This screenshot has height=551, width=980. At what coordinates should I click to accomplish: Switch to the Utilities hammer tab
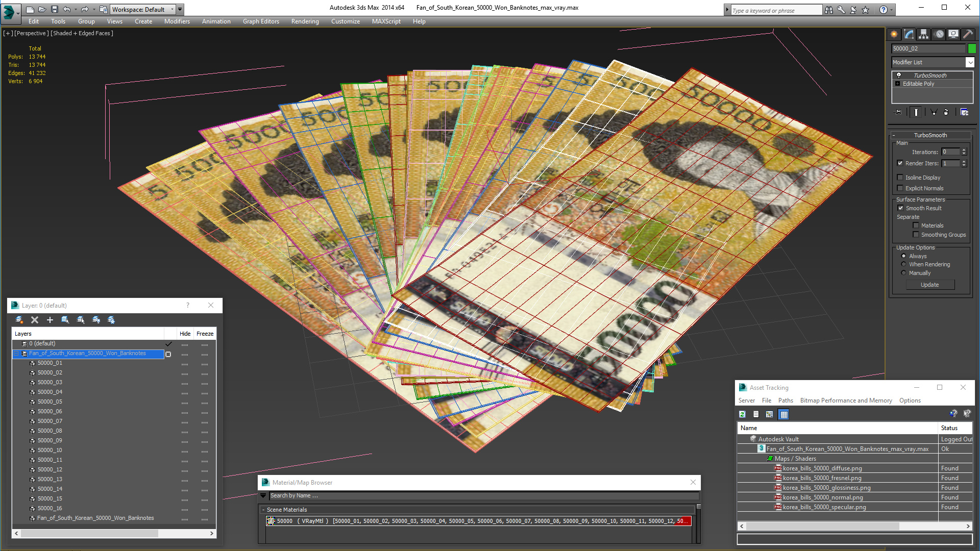click(x=968, y=34)
